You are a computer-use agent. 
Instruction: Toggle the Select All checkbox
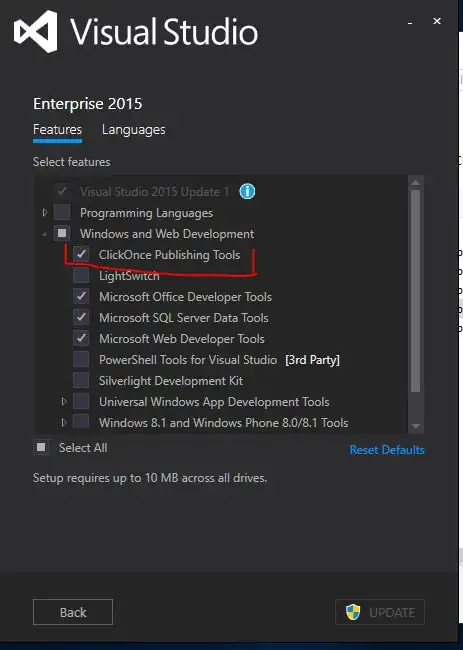click(x=41, y=447)
